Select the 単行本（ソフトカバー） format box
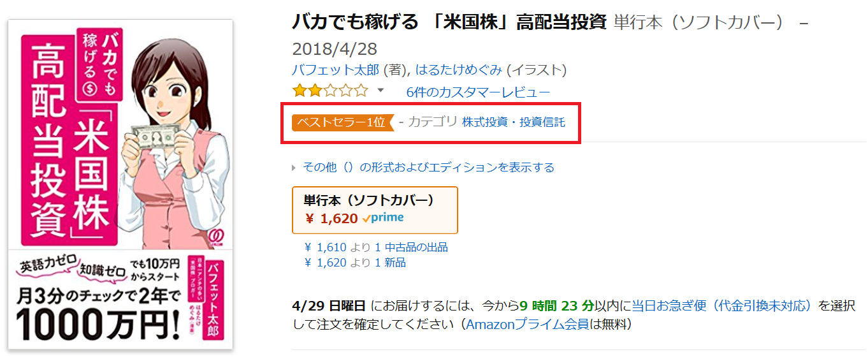 tap(375, 210)
